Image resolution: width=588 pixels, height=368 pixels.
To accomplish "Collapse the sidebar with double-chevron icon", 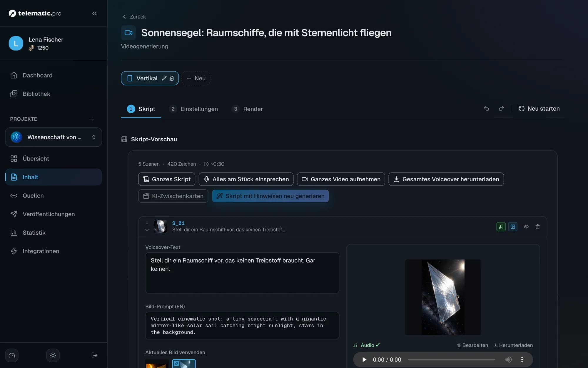I will tap(94, 13).
